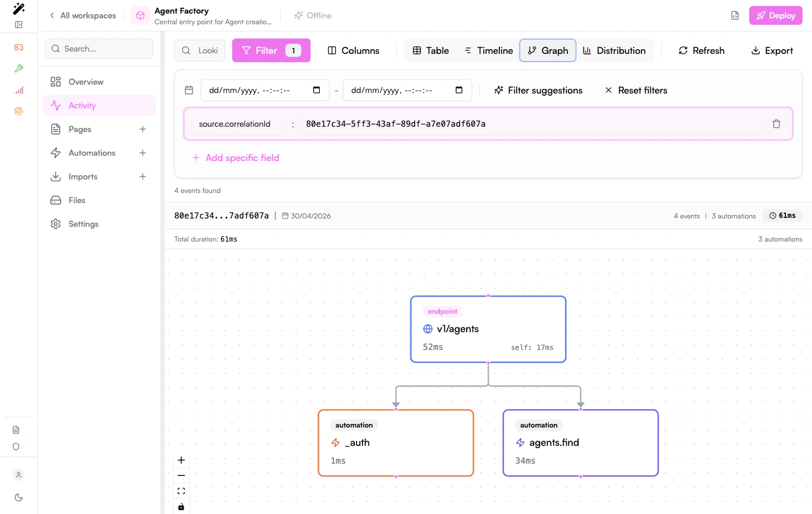Show Filter suggestions
This screenshot has width=812, height=514.
(538, 90)
